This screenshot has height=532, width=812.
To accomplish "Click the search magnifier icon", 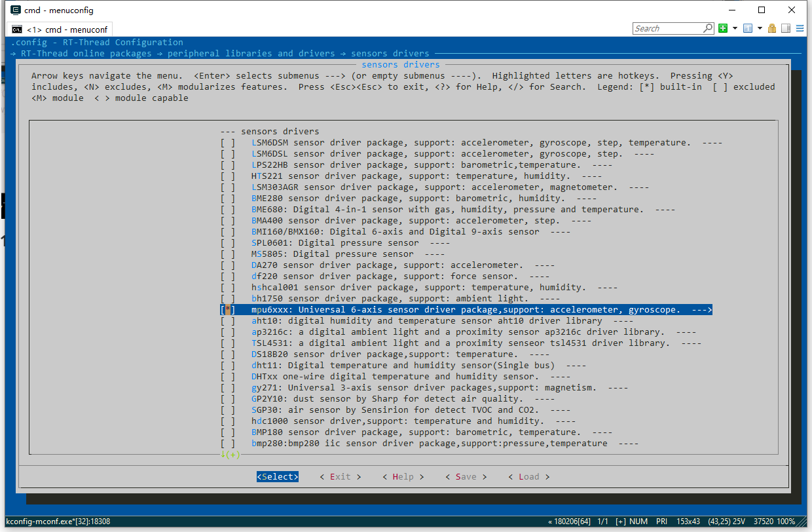I will click(x=708, y=28).
